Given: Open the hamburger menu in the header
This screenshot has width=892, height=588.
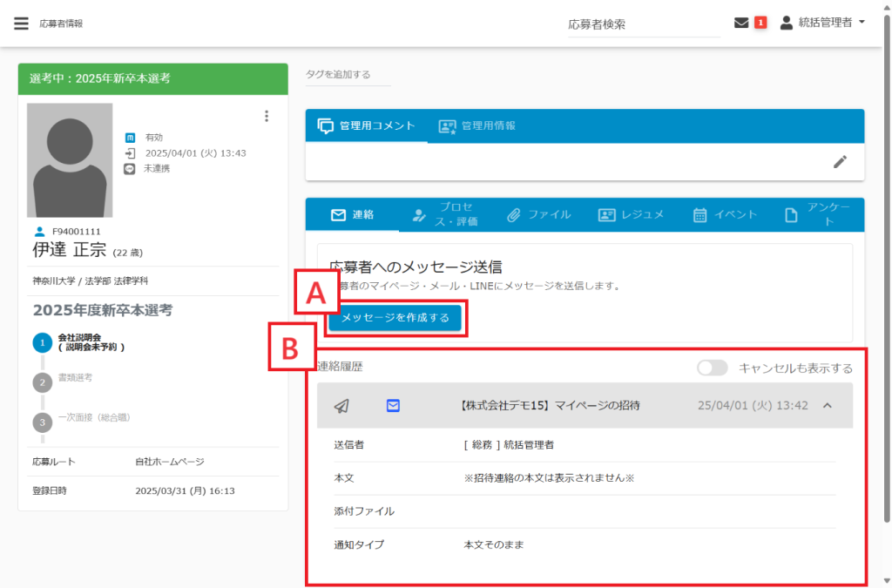Looking at the screenshot, I should pos(21,24).
